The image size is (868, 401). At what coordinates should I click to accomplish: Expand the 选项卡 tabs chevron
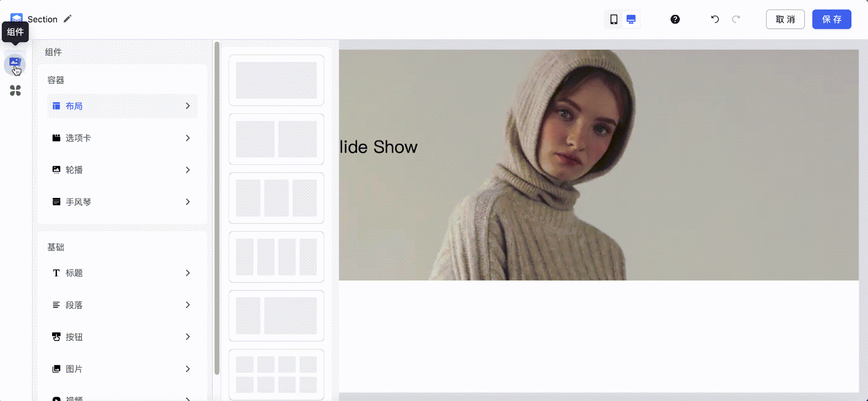188,138
